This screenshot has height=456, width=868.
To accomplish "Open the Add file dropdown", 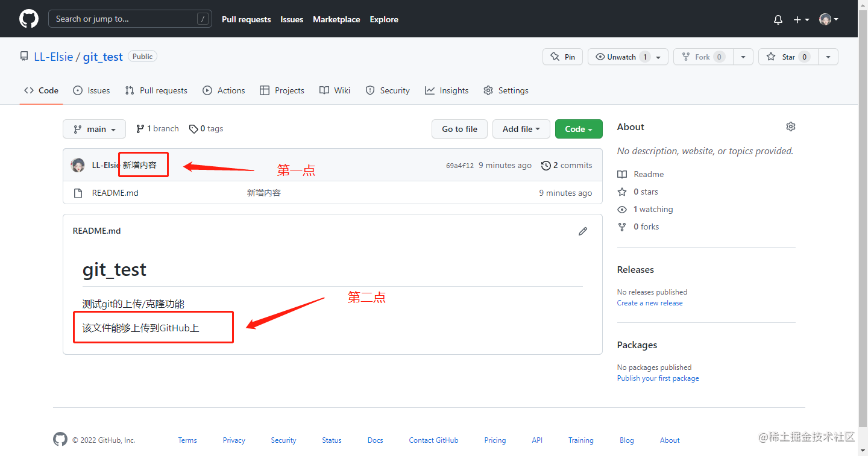I will (521, 129).
